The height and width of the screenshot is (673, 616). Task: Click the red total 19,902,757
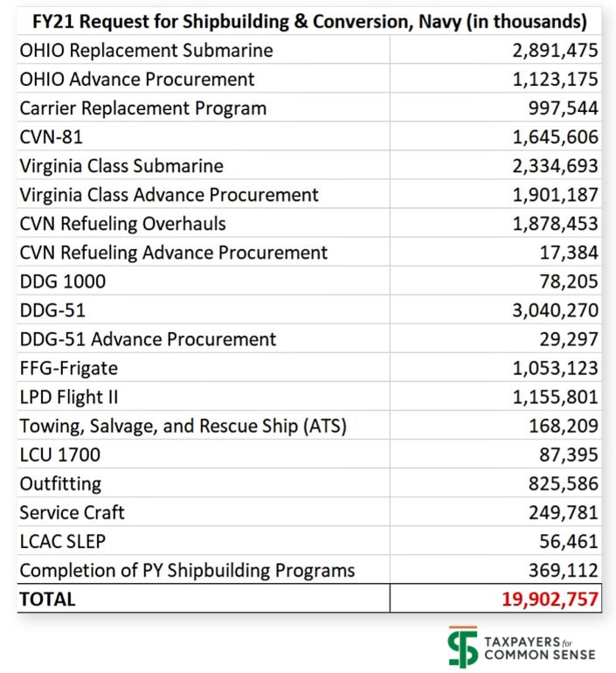point(550,600)
